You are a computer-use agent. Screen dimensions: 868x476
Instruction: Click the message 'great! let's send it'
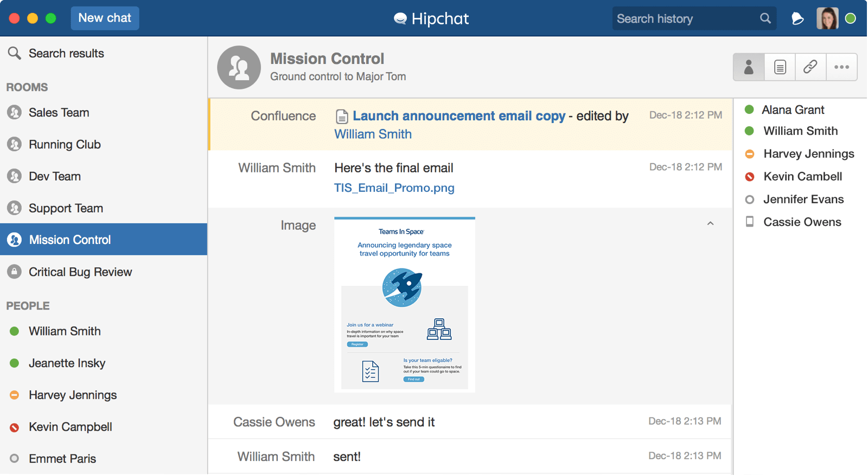(384, 422)
